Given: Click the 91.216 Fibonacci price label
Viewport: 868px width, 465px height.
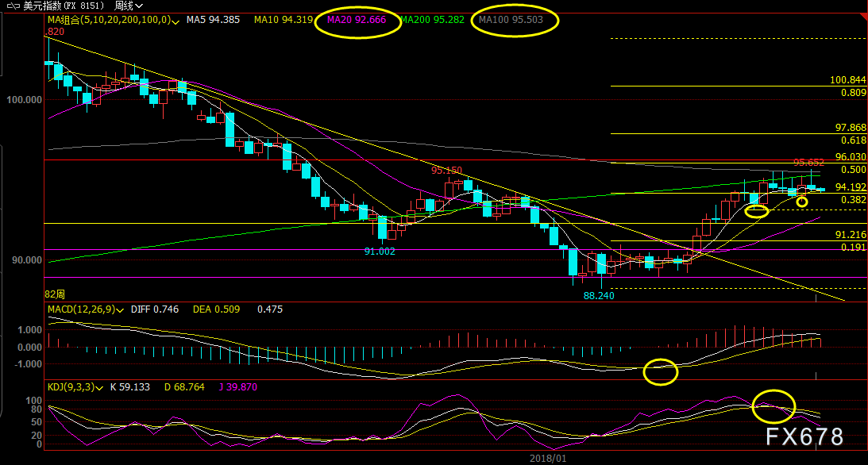Looking at the screenshot, I should 851,235.
